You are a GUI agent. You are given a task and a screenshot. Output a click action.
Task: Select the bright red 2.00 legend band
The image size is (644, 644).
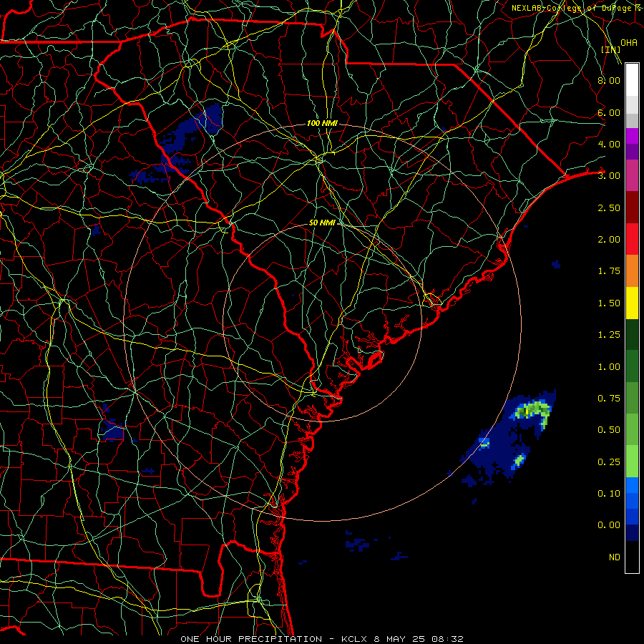[632, 239]
